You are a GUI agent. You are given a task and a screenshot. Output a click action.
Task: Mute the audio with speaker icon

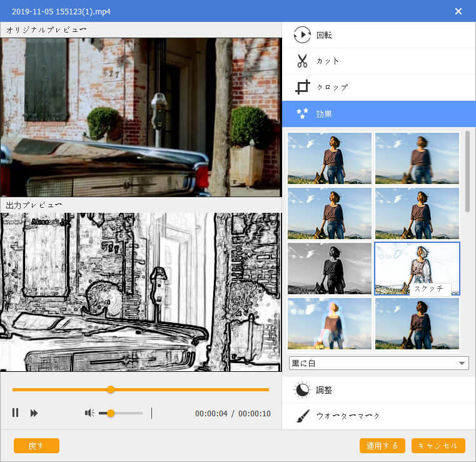coord(89,413)
